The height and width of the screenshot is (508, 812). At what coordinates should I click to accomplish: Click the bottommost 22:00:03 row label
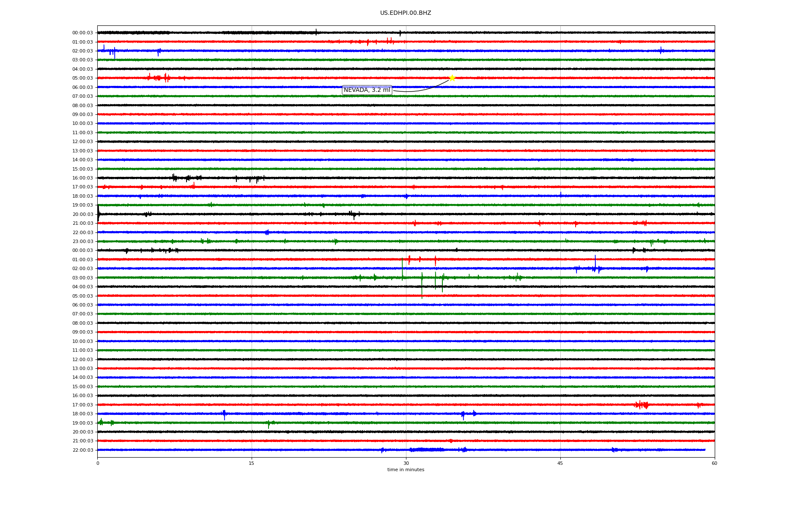click(x=82, y=450)
